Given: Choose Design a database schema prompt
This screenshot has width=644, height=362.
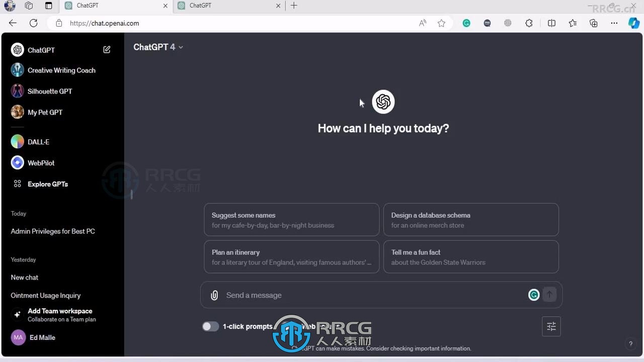Looking at the screenshot, I should coord(471,220).
